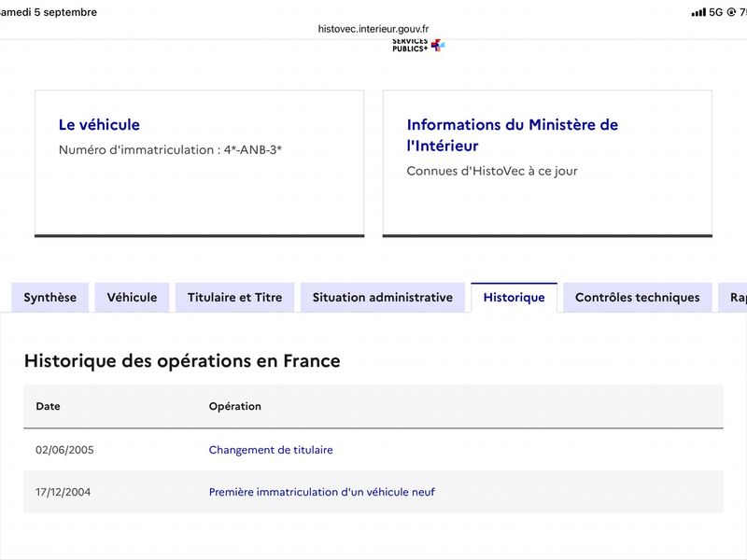Select the Titulaire et Titre tab
Image resolution: width=747 pixels, height=560 pixels.
click(235, 298)
